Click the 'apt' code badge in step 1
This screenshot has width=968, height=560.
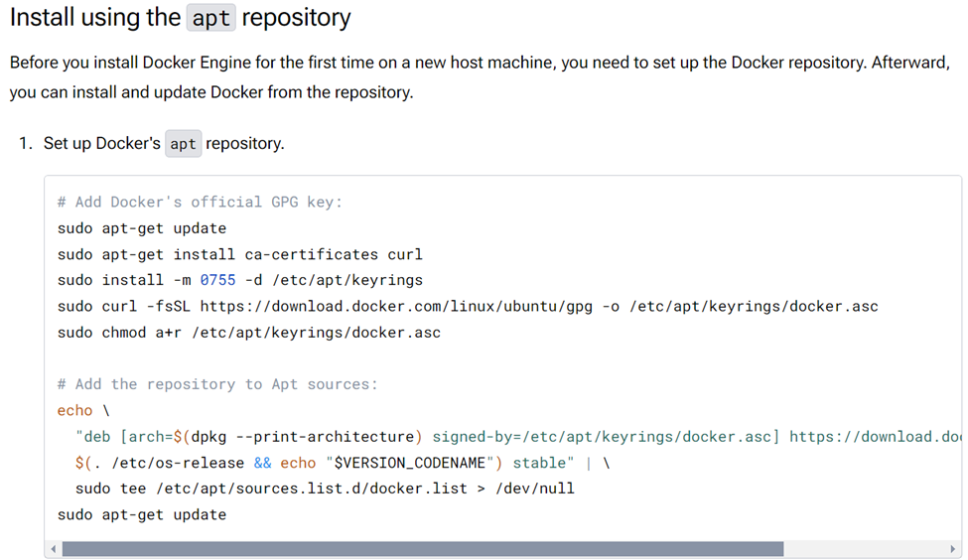pyautogui.click(x=184, y=144)
